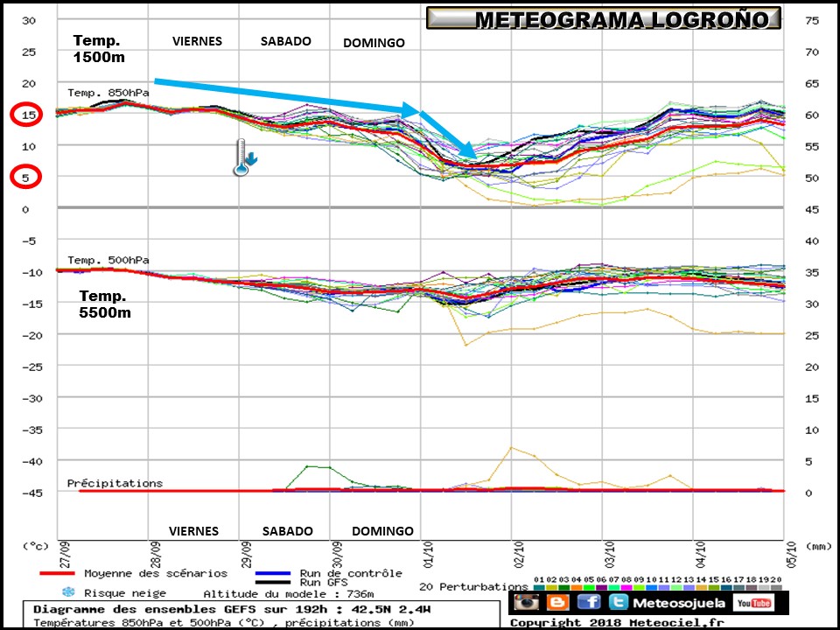Image resolution: width=840 pixels, height=630 pixels.
Task: Click the 'Run GFS' legend text
Action: (324, 583)
